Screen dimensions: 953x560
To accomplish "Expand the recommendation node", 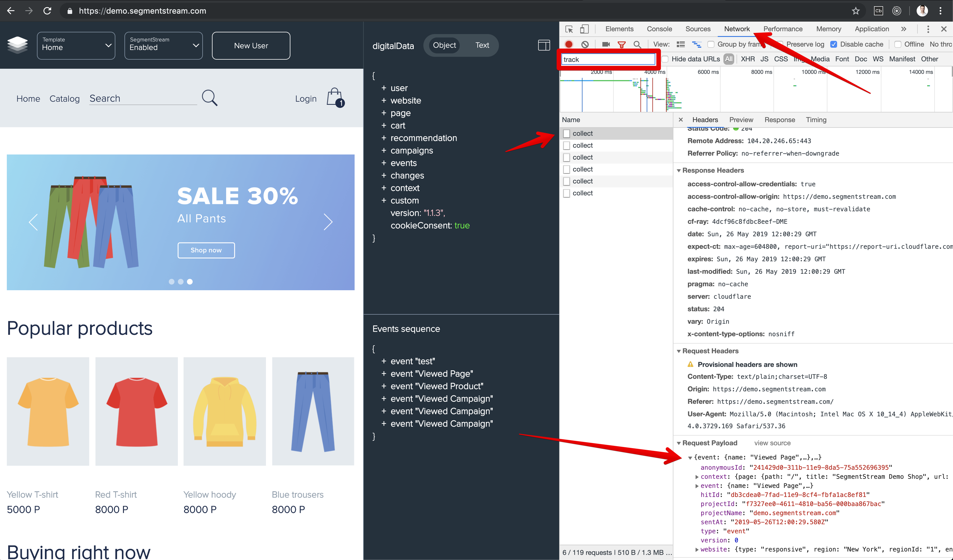I will pos(384,138).
